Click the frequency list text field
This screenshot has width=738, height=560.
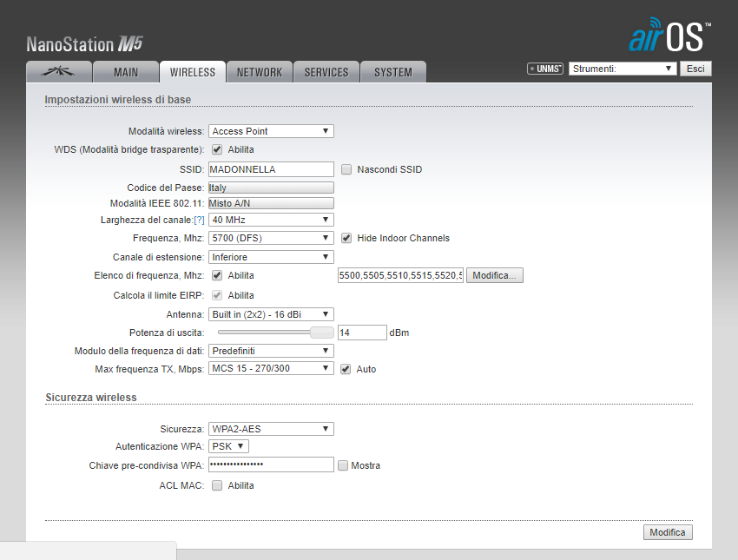click(400, 275)
